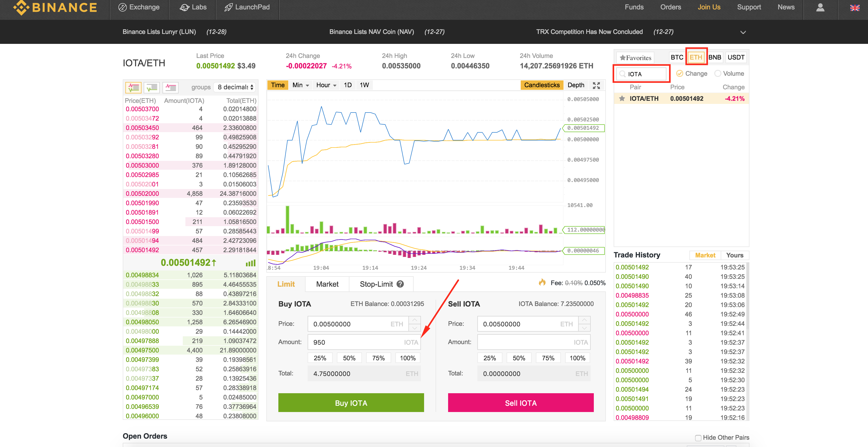Select the Volume radio option
The height and width of the screenshot is (447, 868).
click(x=718, y=73)
